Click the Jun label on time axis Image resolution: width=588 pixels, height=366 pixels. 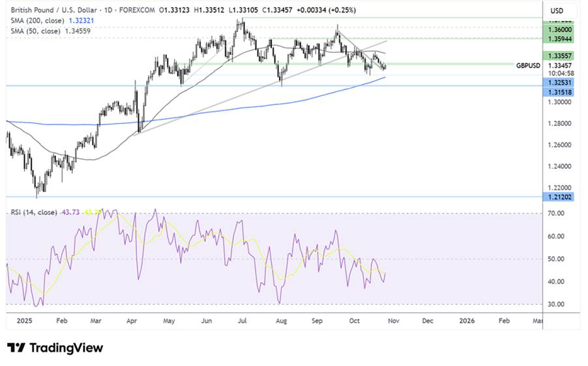pyautogui.click(x=207, y=320)
